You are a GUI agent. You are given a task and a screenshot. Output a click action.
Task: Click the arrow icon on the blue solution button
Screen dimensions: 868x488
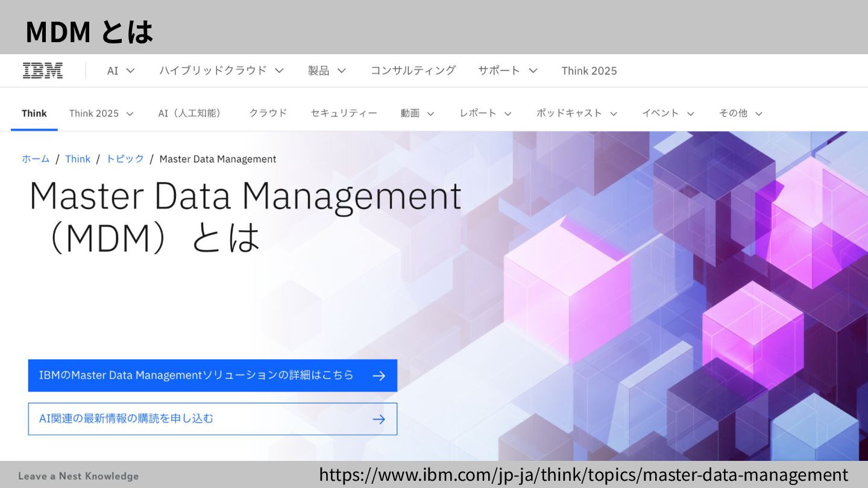(x=379, y=376)
